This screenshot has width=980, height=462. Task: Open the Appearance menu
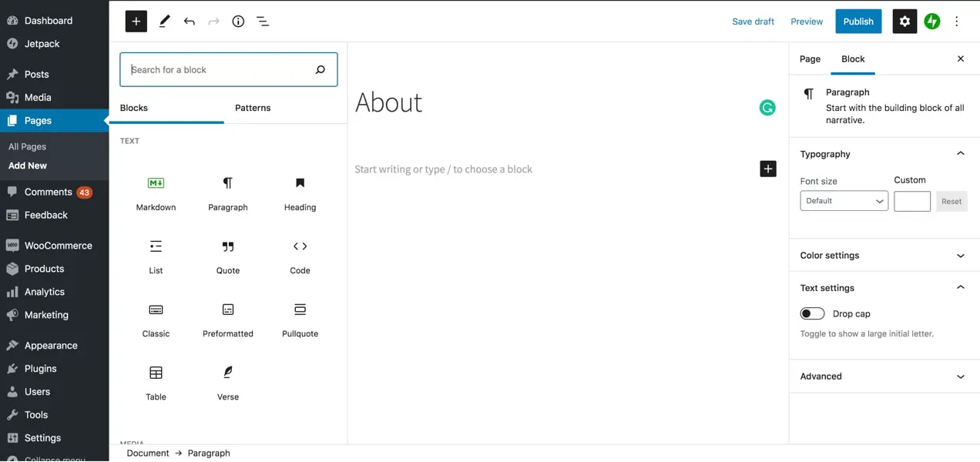coord(54,346)
